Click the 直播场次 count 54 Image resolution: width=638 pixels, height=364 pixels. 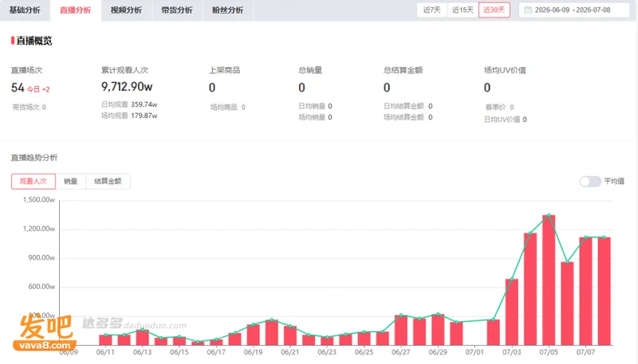coord(18,88)
